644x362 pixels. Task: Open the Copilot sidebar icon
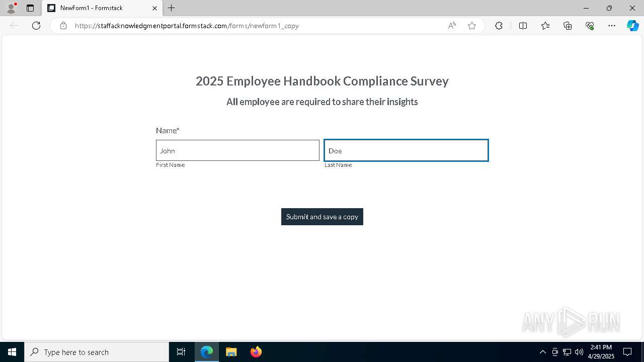(632, 26)
